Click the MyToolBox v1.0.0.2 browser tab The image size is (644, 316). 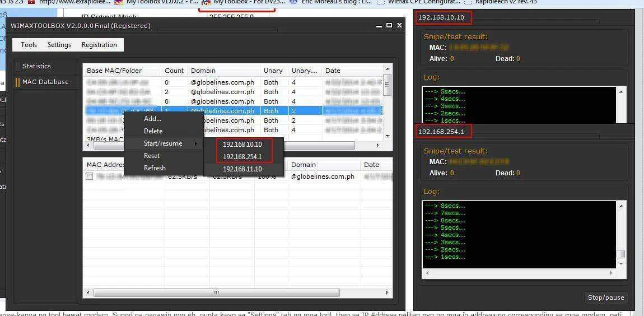pos(156,2)
